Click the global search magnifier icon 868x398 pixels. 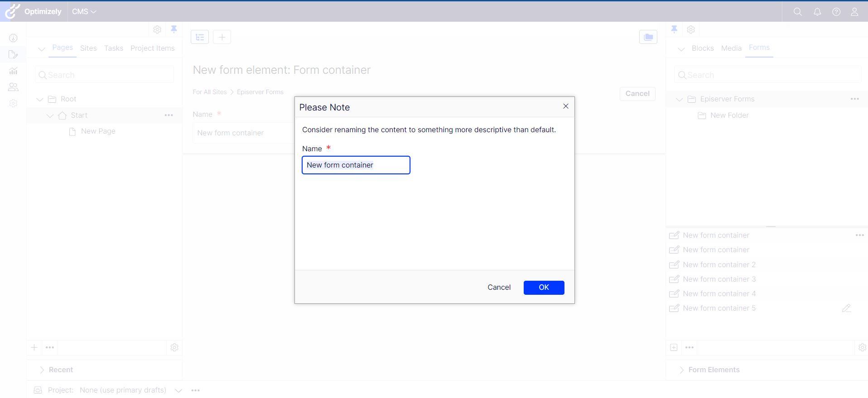[x=797, y=12]
